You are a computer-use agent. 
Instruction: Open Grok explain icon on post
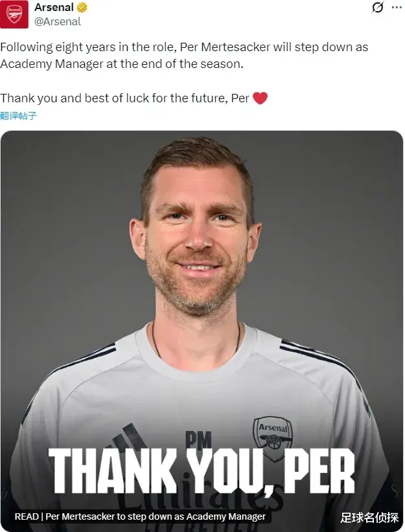tap(377, 8)
